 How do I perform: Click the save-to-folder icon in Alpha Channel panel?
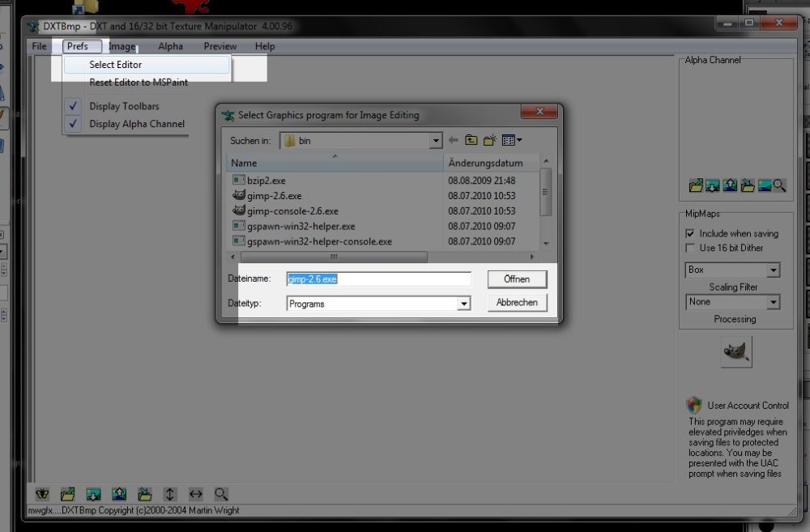pyautogui.click(x=748, y=185)
